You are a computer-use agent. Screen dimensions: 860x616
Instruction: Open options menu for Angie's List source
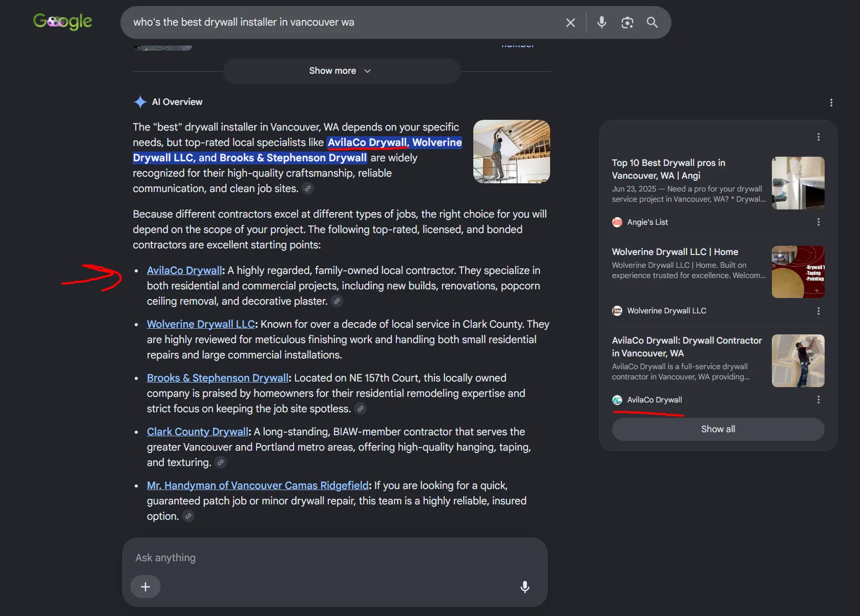pyautogui.click(x=818, y=222)
